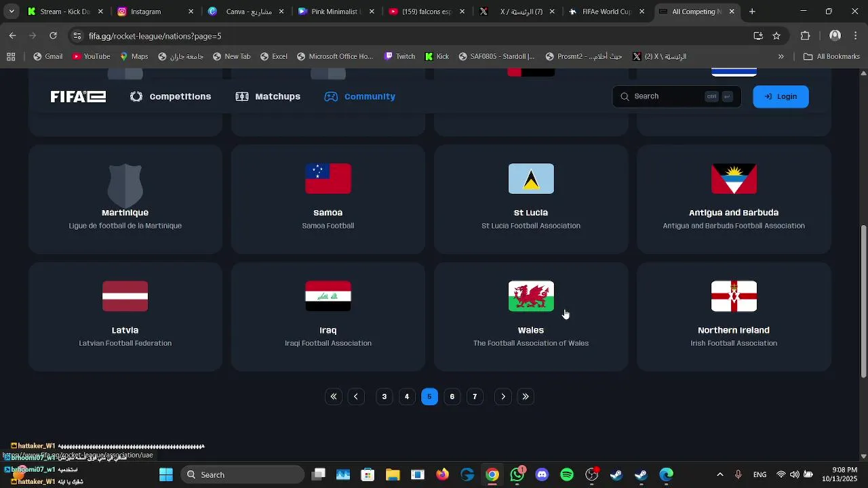868x488 pixels.
Task: Jump to last page of nations
Action: (526, 396)
